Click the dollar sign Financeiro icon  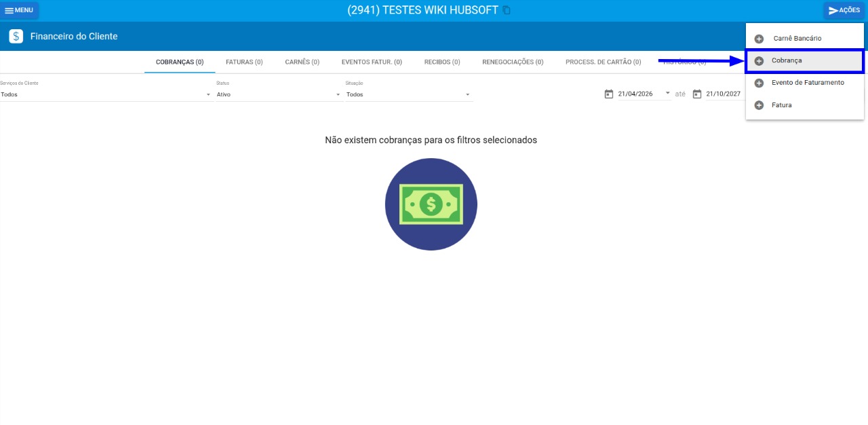pos(16,36)
